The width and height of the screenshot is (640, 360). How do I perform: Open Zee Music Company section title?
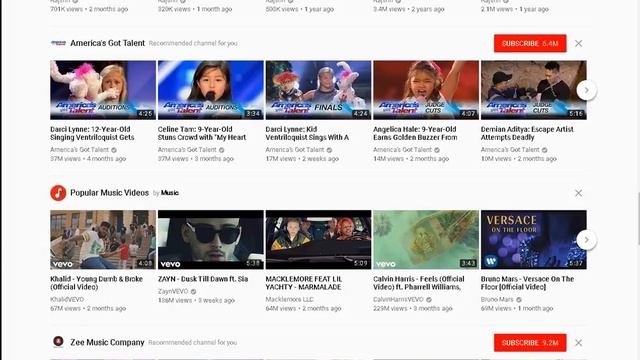[107, 342]
